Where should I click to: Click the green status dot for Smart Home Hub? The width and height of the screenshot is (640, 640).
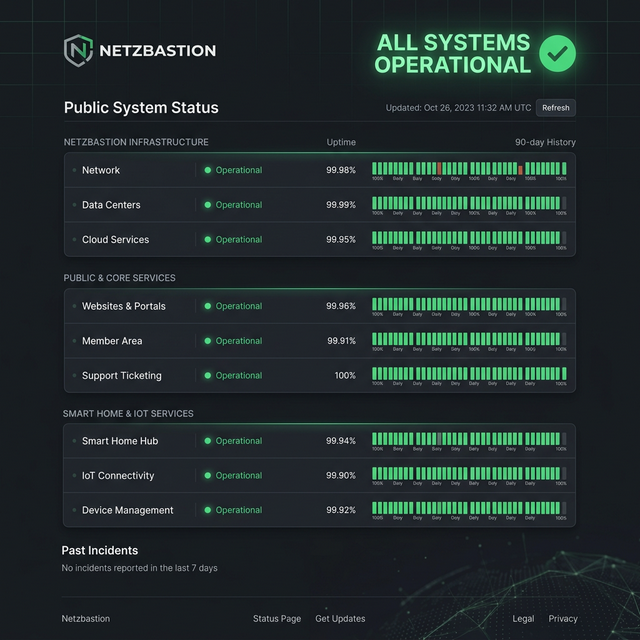pyautogui.click(x=208, y=441)
